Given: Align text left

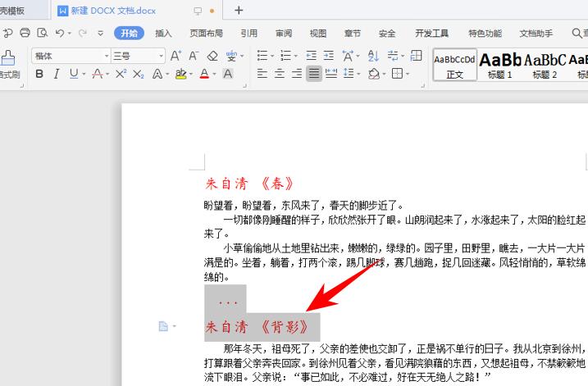Looking at the screenshot, I should tap(262, 74).
